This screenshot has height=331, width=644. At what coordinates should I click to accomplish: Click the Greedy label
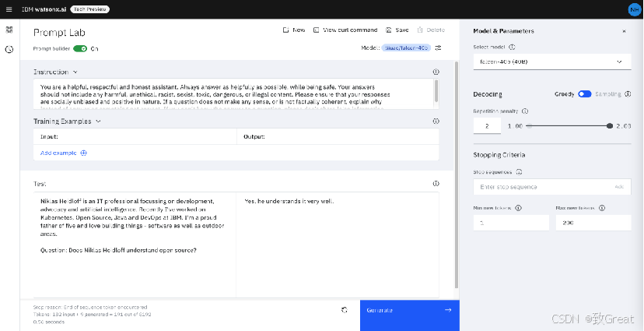coord(565,94)
